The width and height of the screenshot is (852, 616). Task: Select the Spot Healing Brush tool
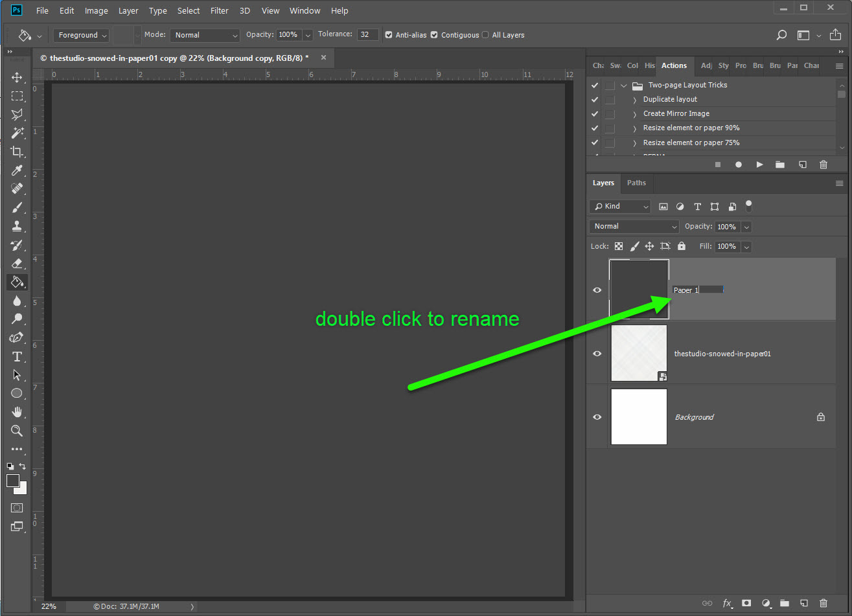click(x=17, y=188)
